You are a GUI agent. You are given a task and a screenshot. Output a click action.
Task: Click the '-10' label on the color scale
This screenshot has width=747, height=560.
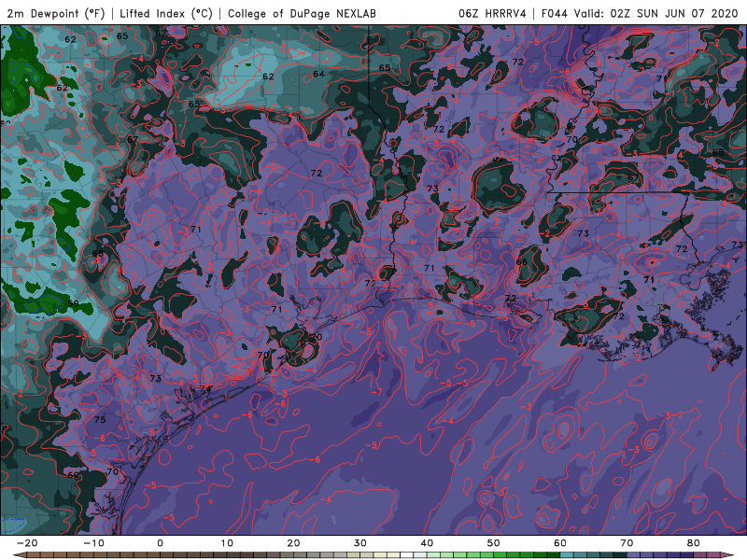[93, 543]
